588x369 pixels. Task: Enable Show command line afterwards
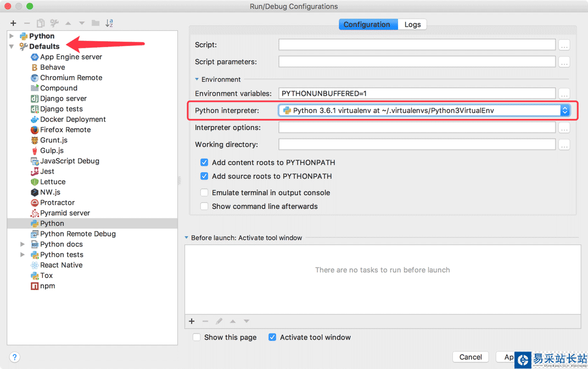coord(204,206)
